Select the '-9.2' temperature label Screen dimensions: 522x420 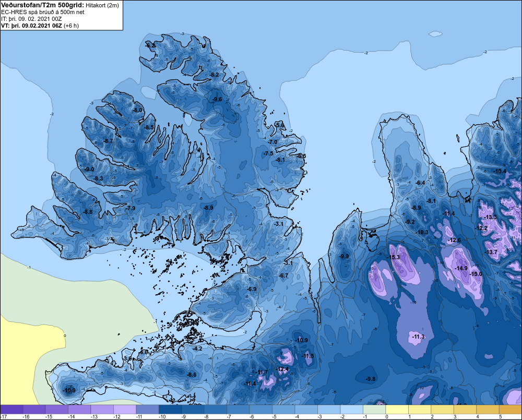tap(410, 222)
